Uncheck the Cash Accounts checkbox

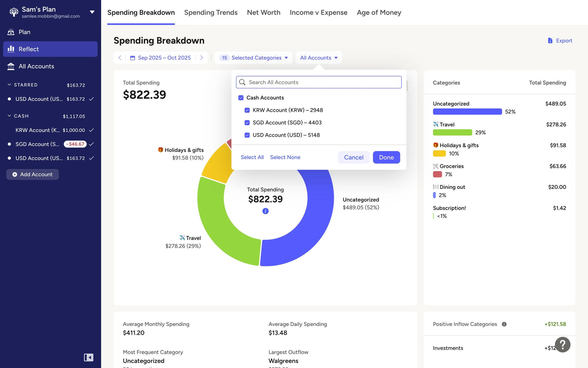point(241,98)
